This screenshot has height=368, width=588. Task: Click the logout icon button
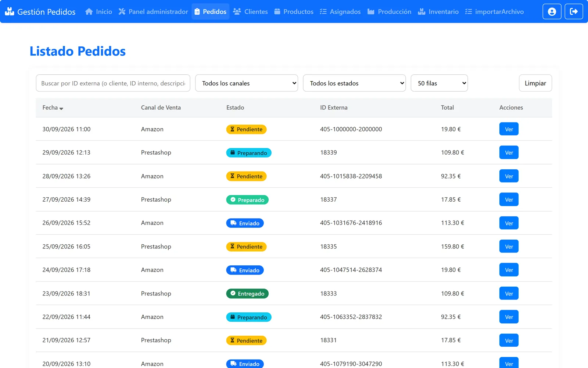pyautogui.click(x=574, y=11)
